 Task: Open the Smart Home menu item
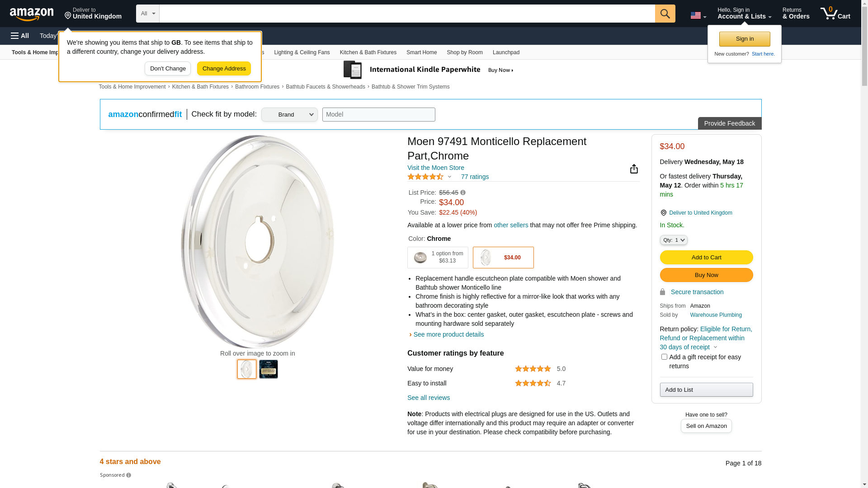pos(421,52)
